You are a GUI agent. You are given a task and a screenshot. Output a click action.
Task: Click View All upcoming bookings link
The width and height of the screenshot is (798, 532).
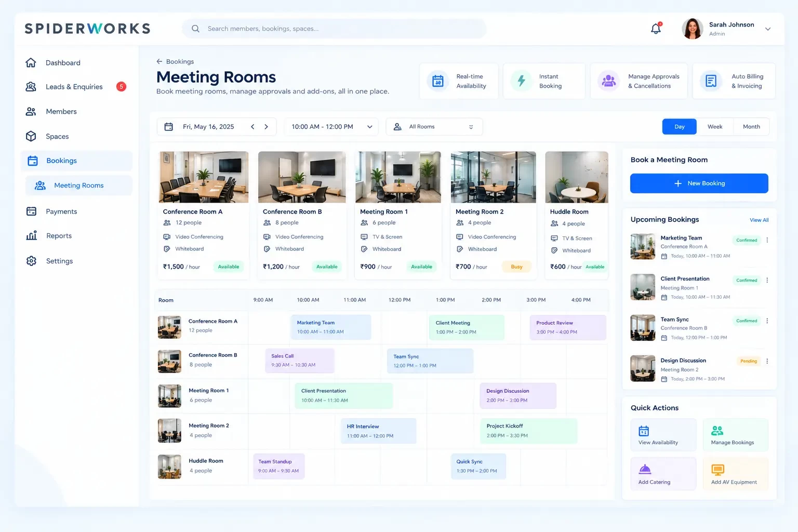(x=759, y=220)
